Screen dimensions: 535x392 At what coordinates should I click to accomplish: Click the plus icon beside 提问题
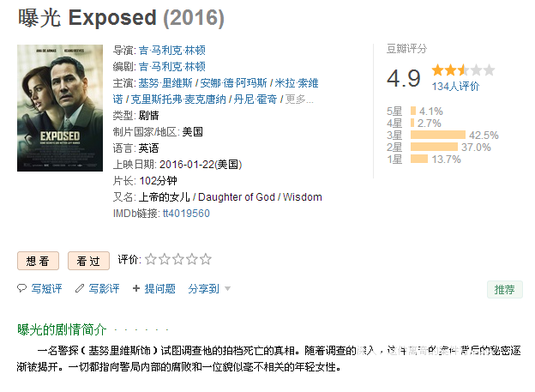pyautogui.click(x=136, y=288)
